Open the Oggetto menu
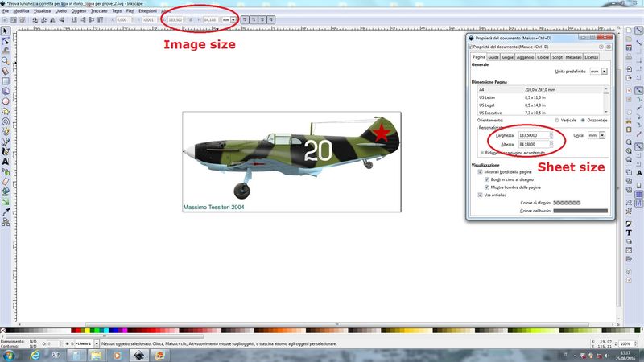 click(78, 11)
